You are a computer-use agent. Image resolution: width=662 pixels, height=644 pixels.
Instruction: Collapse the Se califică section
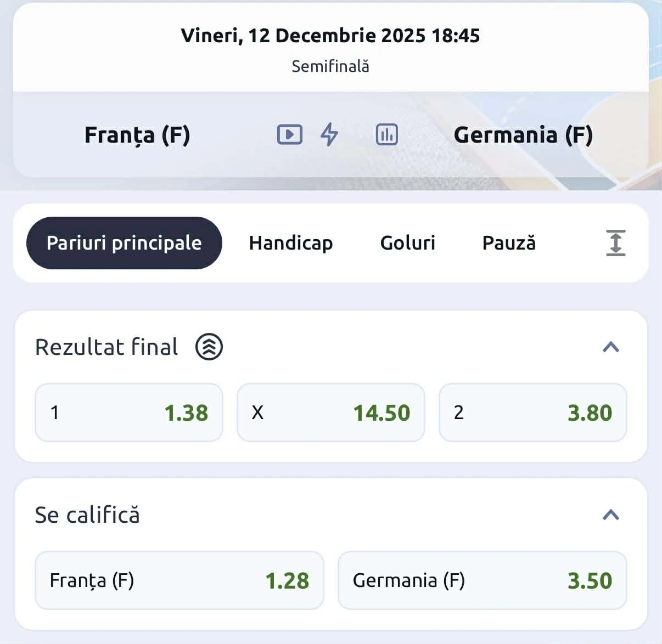[611, 515]
